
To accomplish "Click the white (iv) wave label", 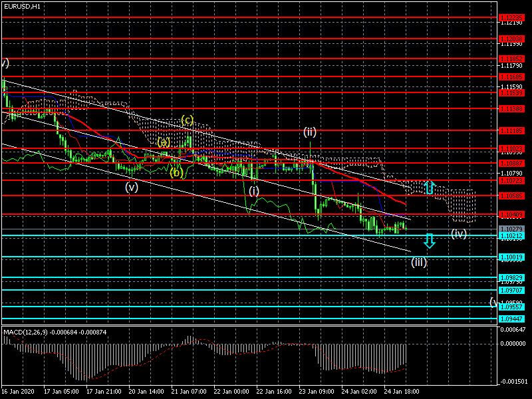I will point(459,233).
